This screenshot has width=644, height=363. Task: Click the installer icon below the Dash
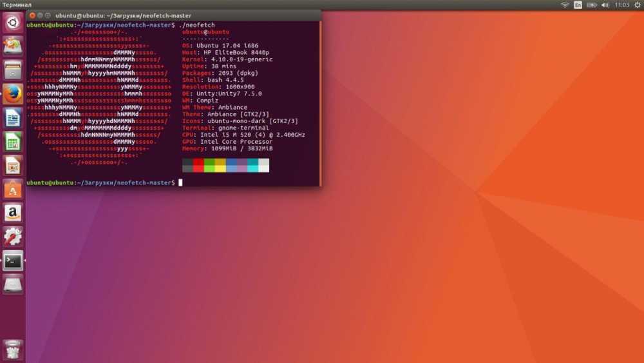tap(13, 46)
